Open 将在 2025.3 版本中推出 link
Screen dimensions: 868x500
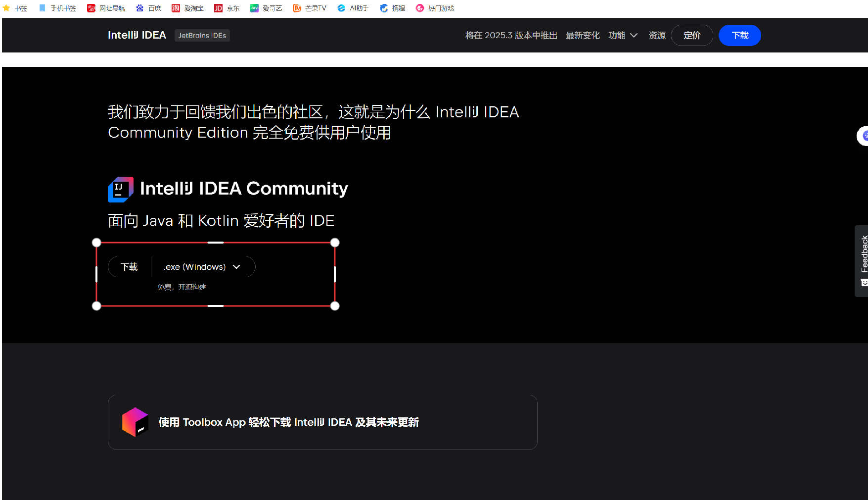(x=511, y=35)
